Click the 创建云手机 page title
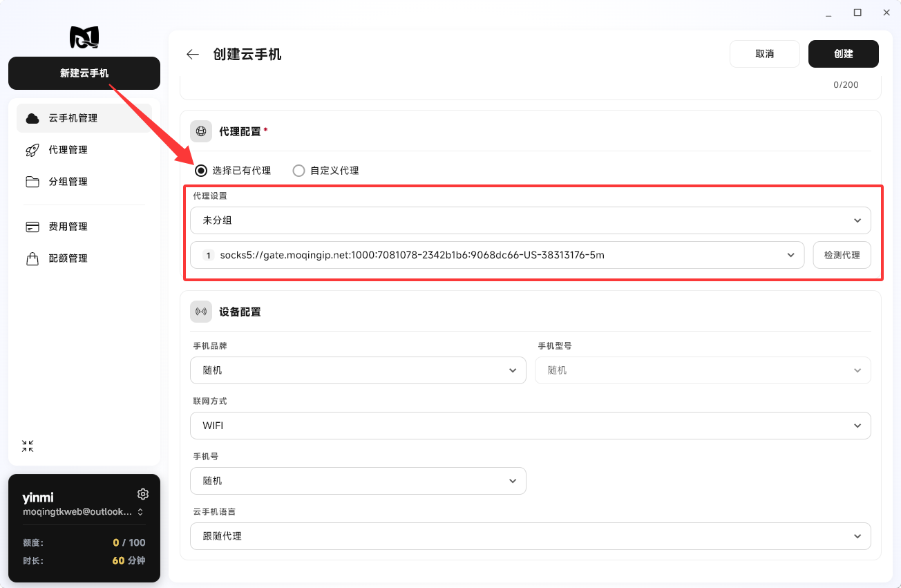The width and height of the screenshot is (901, 588). [247, 55]
